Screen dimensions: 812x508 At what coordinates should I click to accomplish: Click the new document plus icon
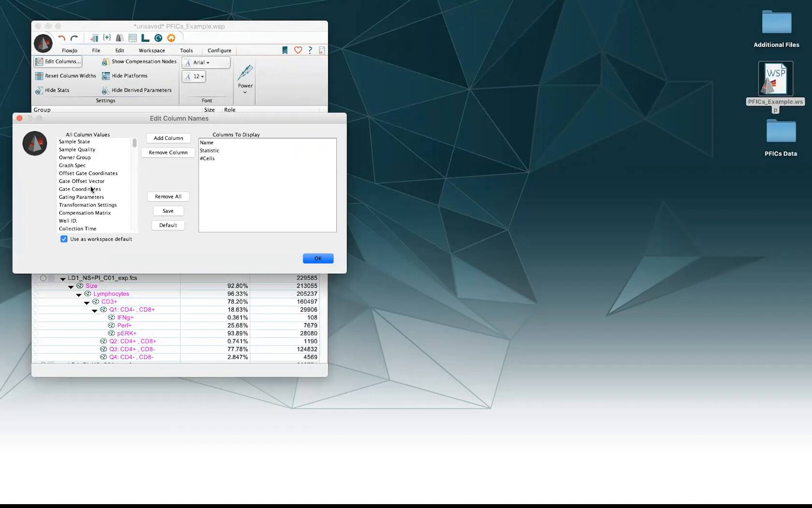pos(322,50)
